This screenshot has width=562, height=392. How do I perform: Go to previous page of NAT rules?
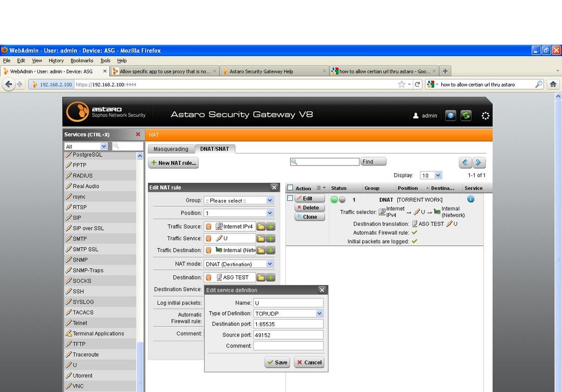click(x=465, y=162)
